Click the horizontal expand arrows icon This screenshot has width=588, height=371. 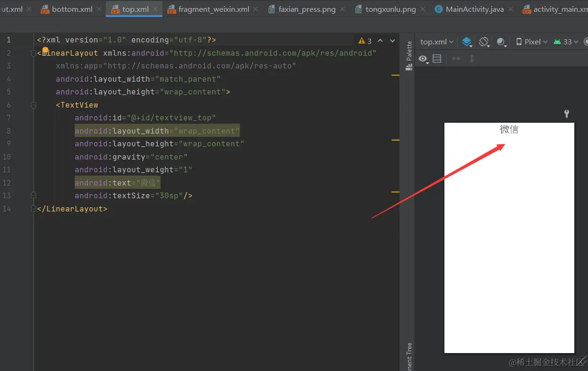coord(456,59)
